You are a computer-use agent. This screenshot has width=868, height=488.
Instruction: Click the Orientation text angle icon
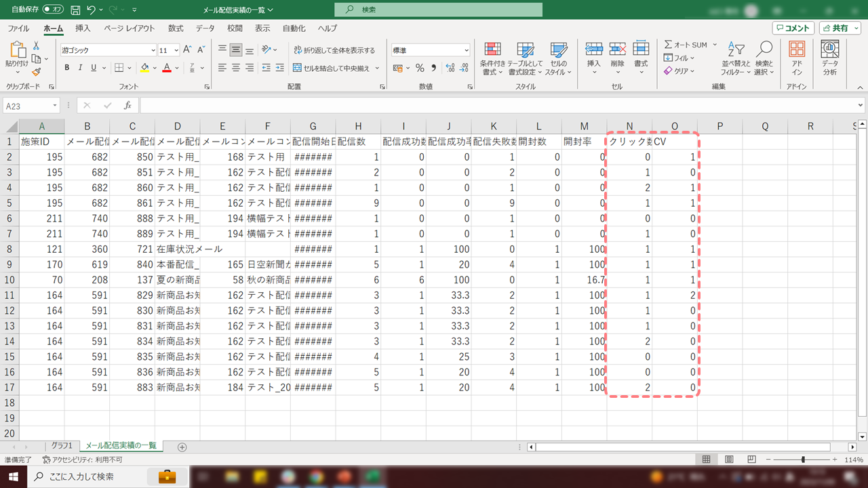(267, 50)
